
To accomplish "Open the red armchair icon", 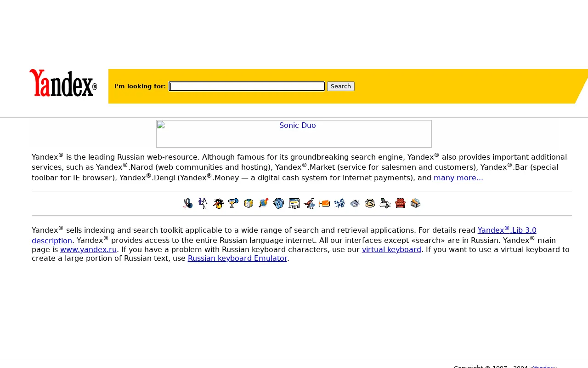I will 400,203.
